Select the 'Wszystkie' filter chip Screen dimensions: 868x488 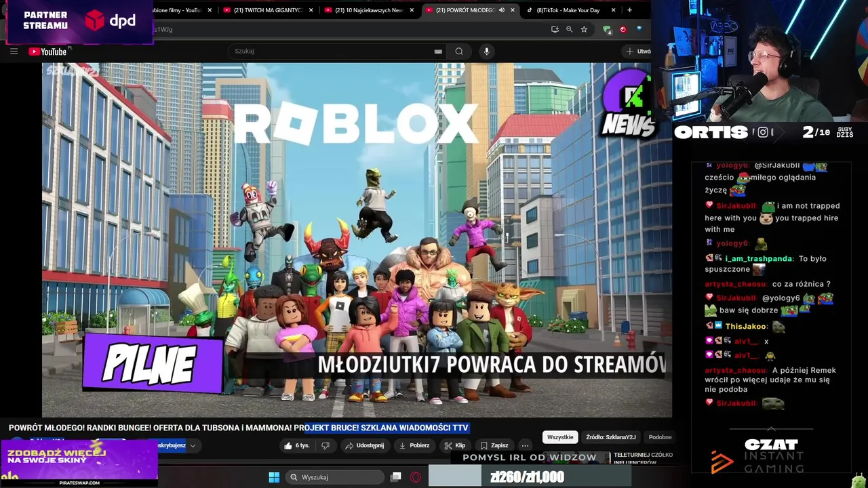coord(560,437)
